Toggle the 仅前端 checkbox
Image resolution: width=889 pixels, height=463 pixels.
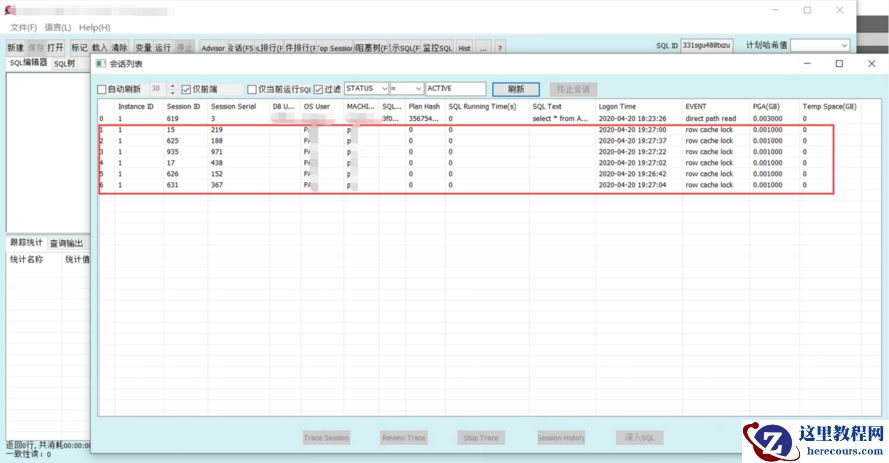[x=186, y=90]
